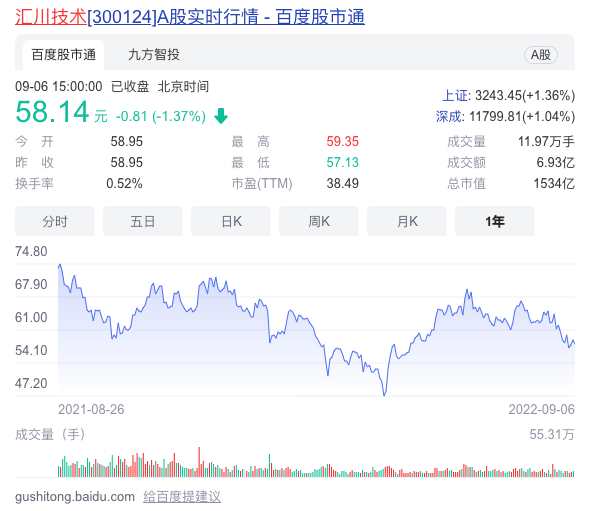Click the lowest point on the price line
The image size is (592, 511).
384,395
